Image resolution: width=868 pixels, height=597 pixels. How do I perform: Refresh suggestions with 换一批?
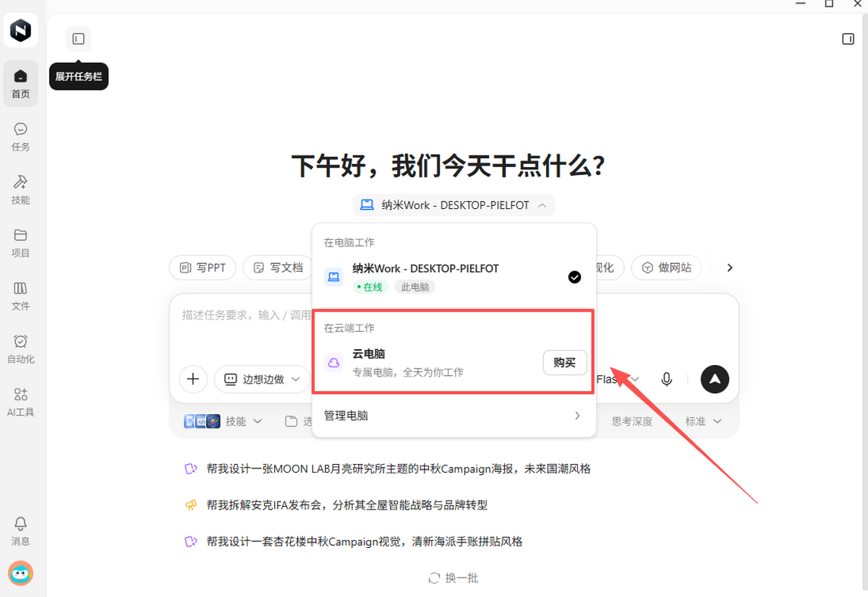pos(454,577)
